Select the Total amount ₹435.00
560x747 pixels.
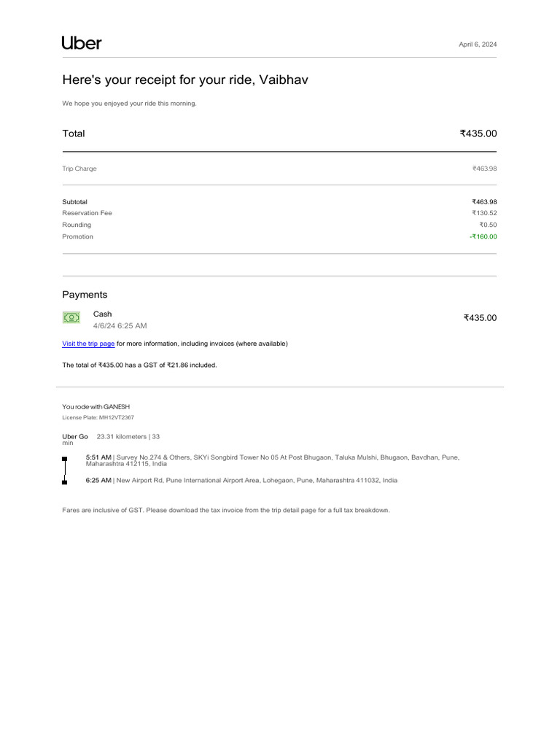click(x=478, y=133)
